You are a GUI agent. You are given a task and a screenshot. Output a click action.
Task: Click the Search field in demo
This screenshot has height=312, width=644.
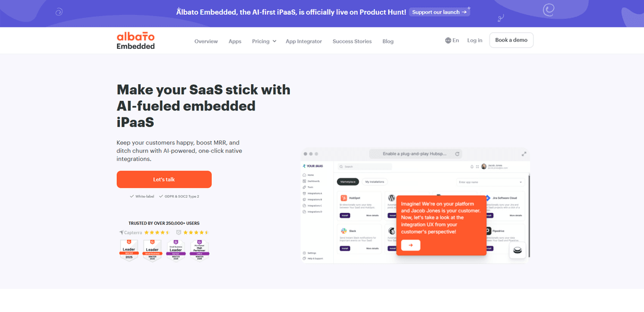365,167
